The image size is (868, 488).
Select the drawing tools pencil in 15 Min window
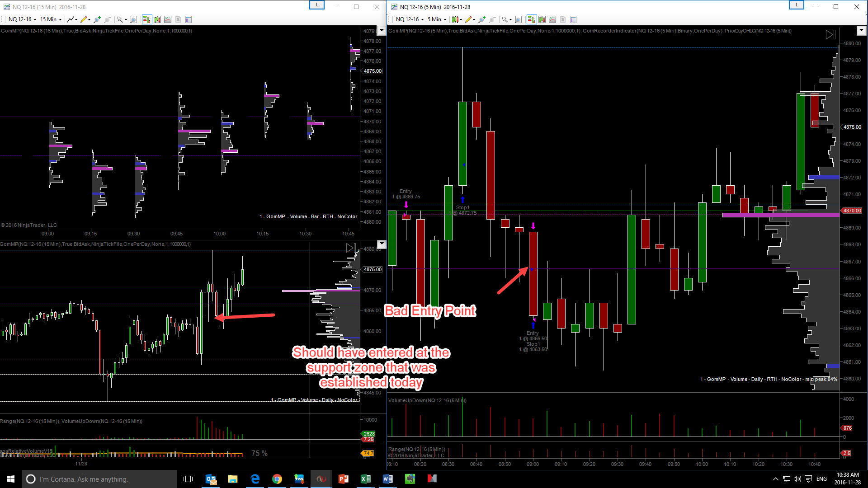click(84, 19)
